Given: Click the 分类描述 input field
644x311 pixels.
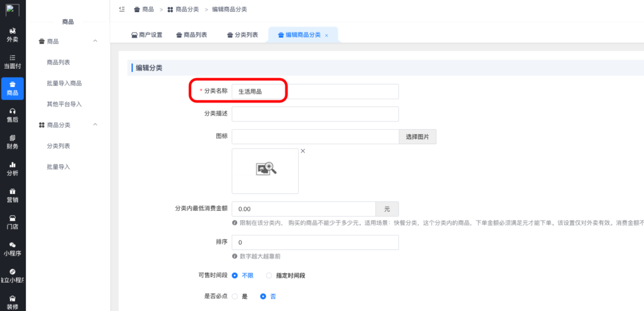Looking at the screenshot, I should click(x=315, y=114).
